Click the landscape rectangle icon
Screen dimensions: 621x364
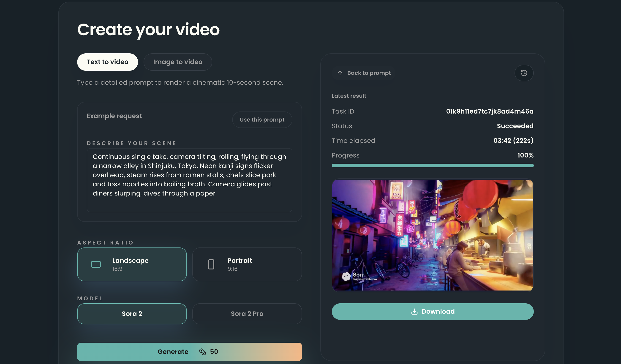click(x=96, y=264)
